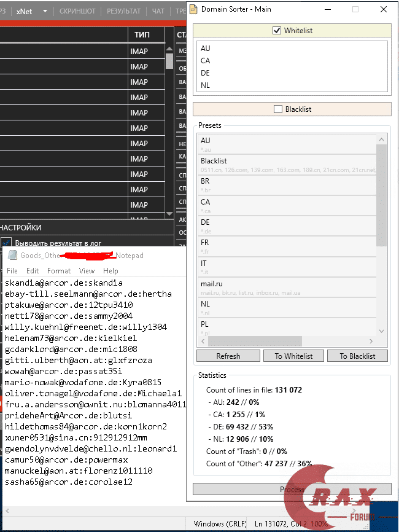Select the NL preset in Presets list
This screenshot has width=399, height=532.
(x=287, y=308)
